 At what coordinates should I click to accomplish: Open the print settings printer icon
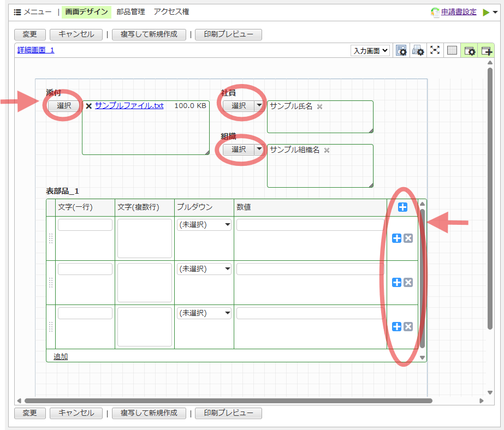[418, 51]
